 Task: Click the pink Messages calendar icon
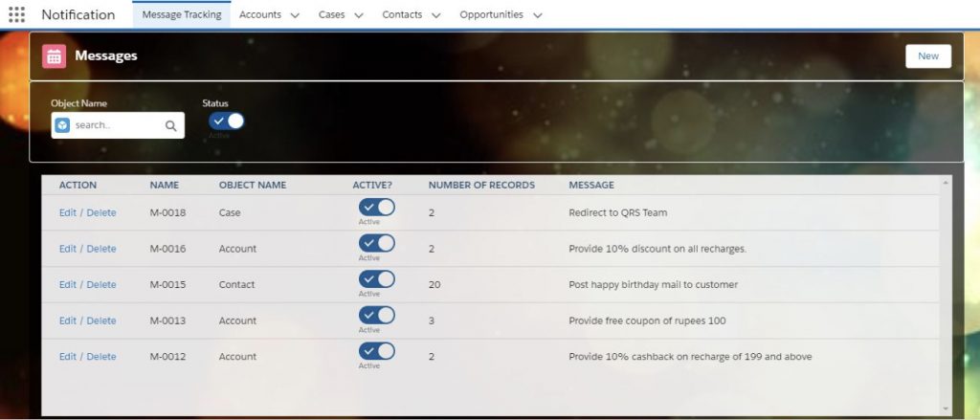(54, 56)
